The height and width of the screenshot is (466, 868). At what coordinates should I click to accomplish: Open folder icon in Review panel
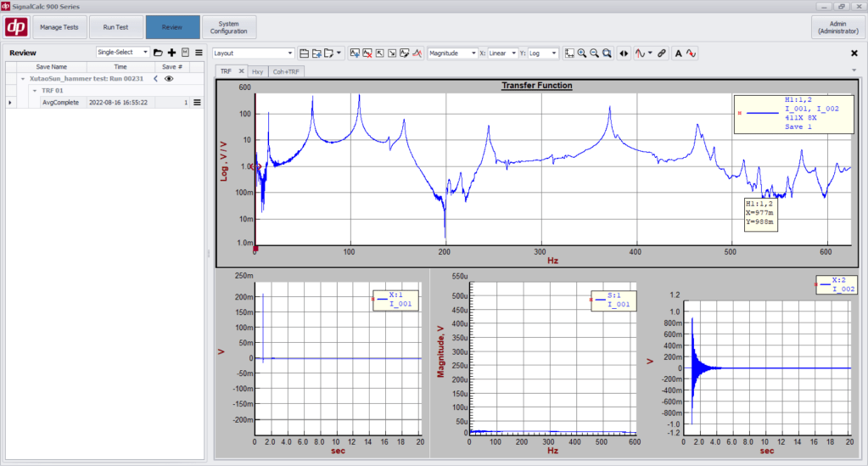point(159,53)
